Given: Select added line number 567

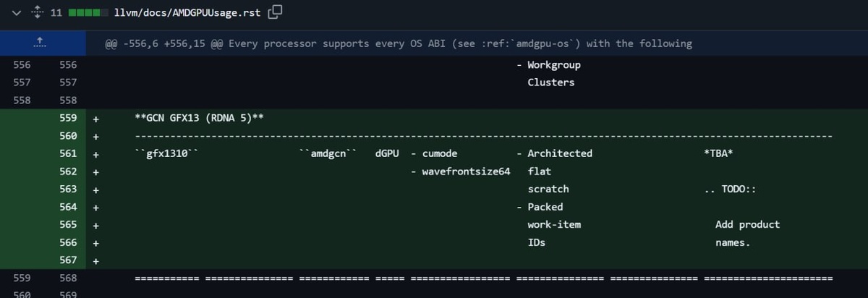Looking at the screenshot, I should [68, 260].
